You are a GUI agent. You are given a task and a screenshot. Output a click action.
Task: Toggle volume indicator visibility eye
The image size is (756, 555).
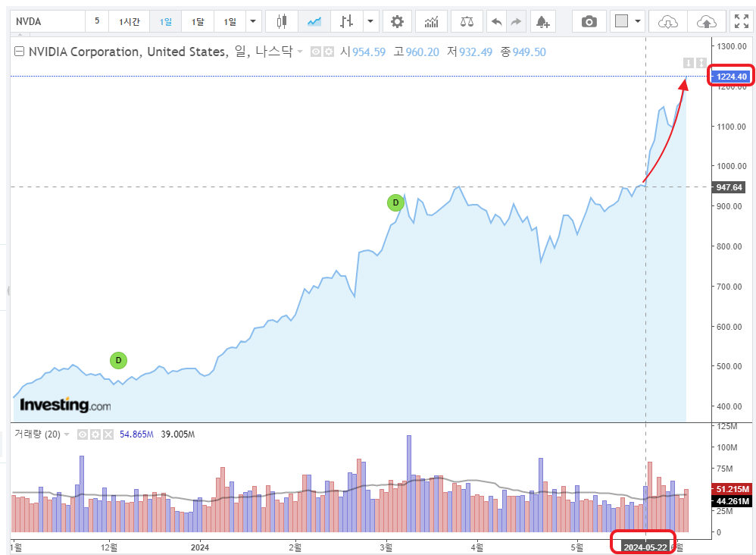pos(83,434)
